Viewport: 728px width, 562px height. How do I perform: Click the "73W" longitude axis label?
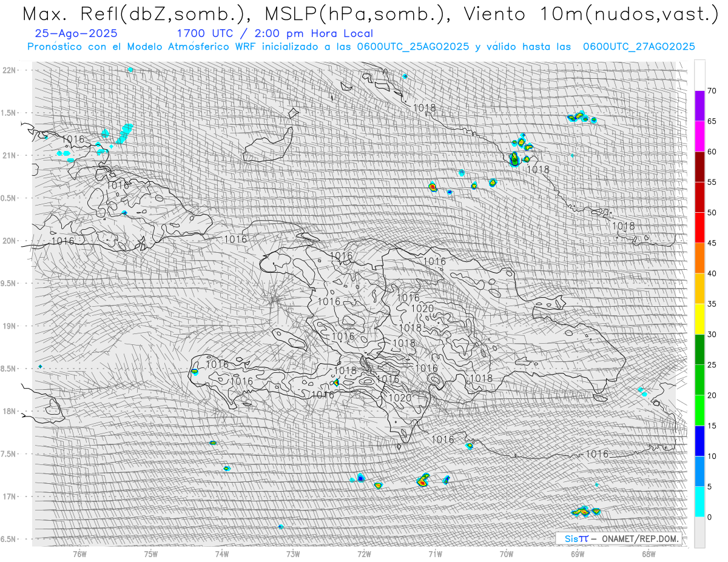(293, 554)
